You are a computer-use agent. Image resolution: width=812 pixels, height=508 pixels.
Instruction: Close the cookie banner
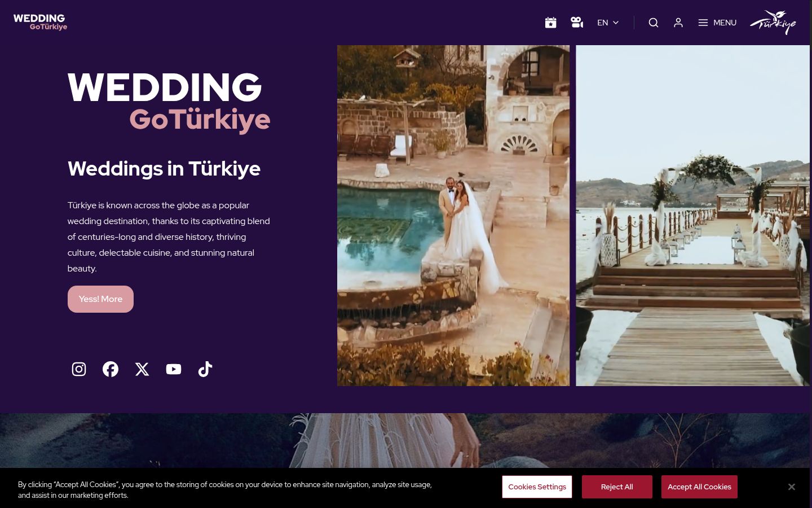click(x=792, y=487)
